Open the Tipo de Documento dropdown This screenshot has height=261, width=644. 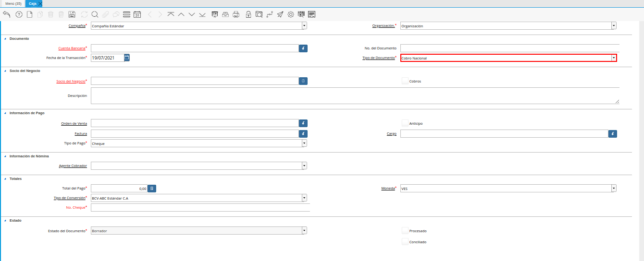[x=614, y=58]
